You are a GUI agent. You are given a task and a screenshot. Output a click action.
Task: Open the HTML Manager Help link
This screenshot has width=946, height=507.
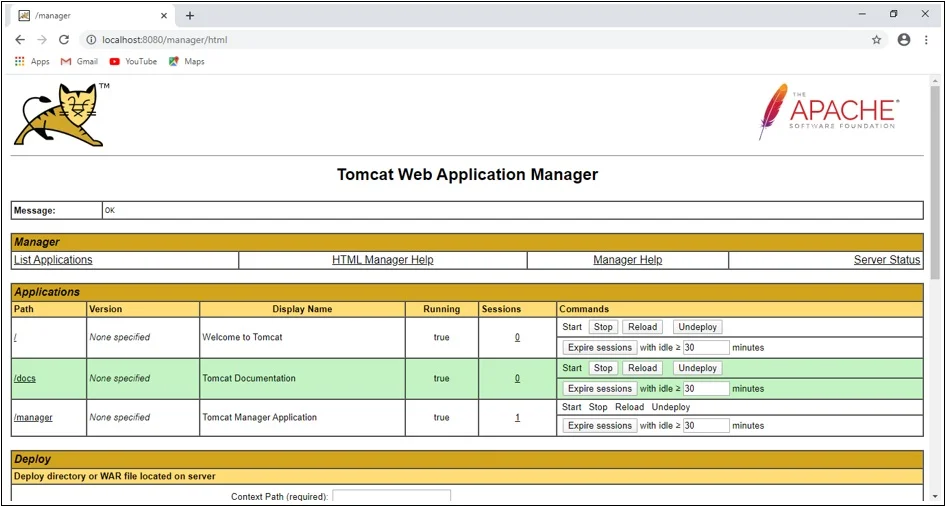pos(383,260)
